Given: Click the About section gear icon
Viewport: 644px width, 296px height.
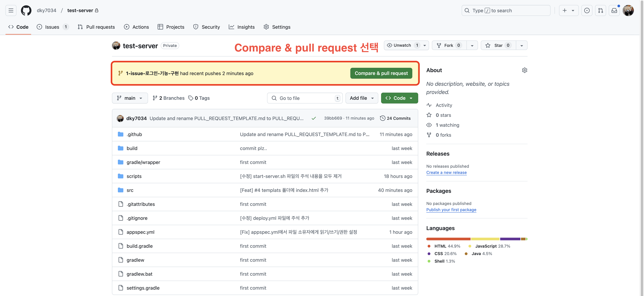Looking at the screenshot, I should (x=524, y=70).
